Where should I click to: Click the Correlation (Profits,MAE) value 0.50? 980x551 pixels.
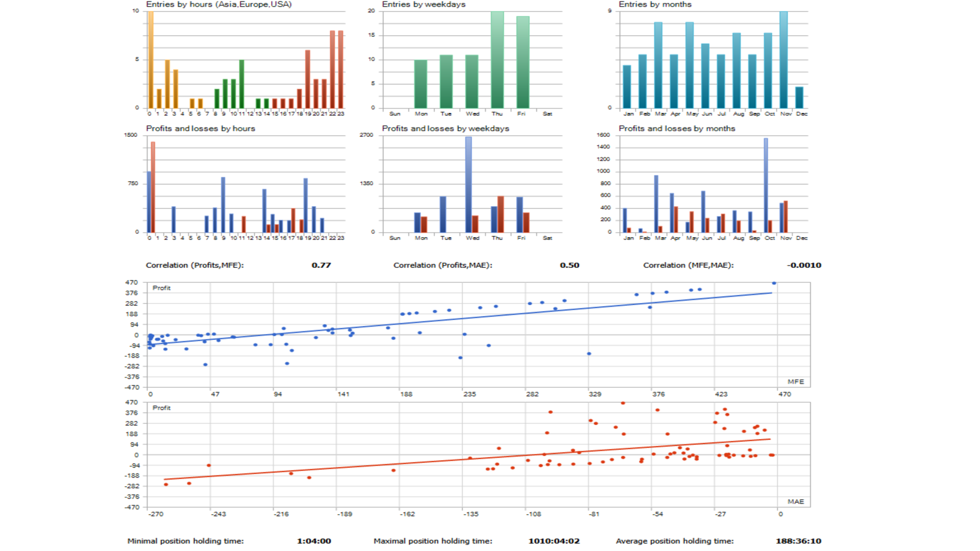pyautogui.click(x=569, y=265)
